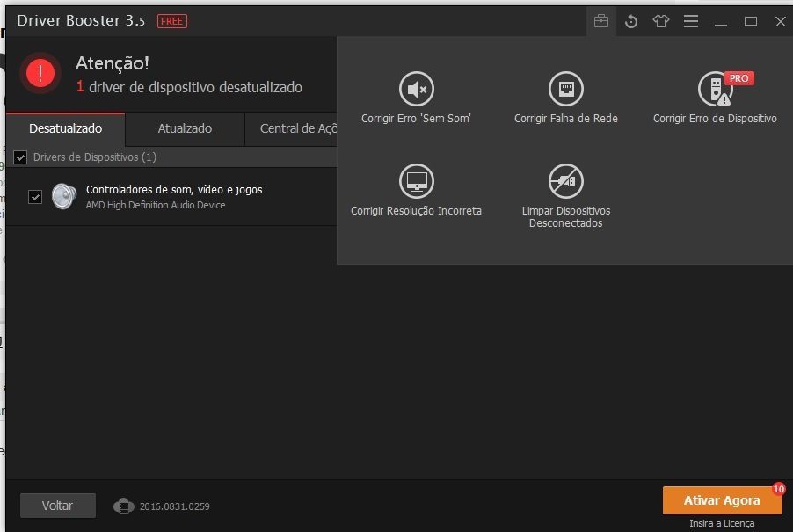Click the database version icon
This screenshot has width=793, height=532.
pos(124,506)
